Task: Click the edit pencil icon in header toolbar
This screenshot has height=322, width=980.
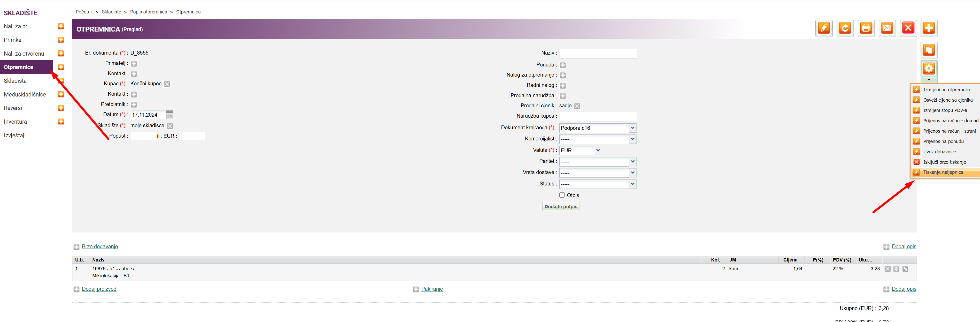Action: [824, 28]
